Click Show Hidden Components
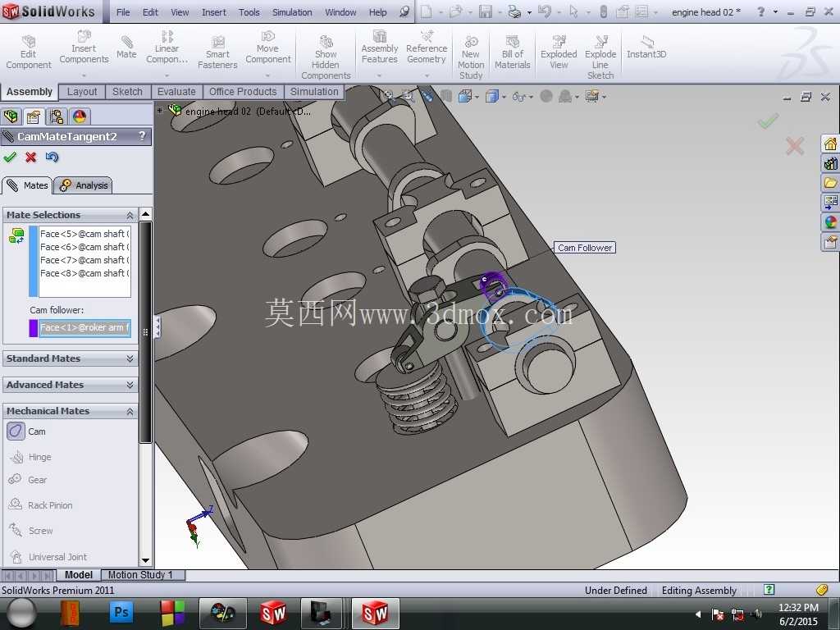 326,58
